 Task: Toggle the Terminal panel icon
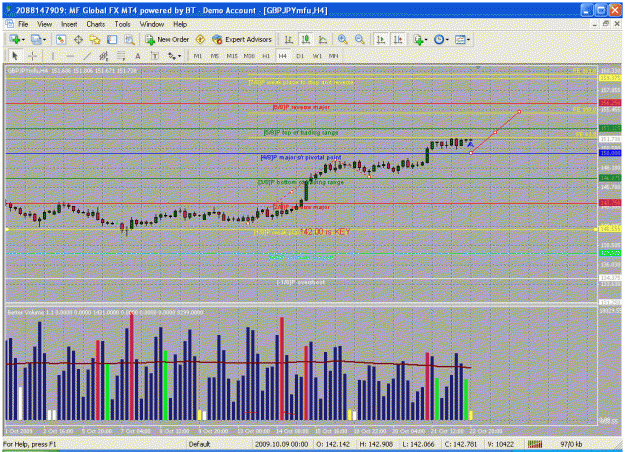[x=112, y=39]
